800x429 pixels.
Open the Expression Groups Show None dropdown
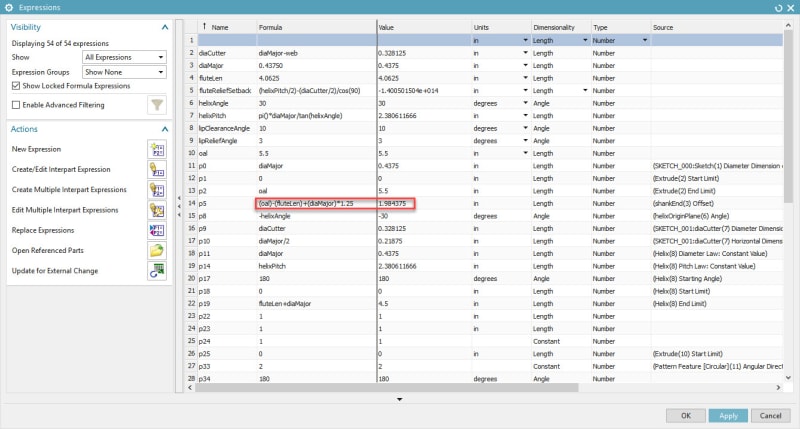click(124, 72)
